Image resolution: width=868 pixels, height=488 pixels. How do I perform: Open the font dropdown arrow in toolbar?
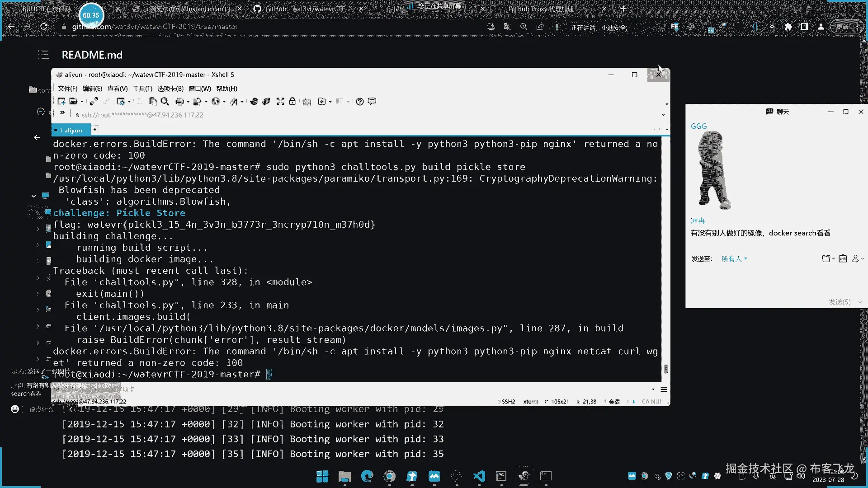[x=242, y=102]
